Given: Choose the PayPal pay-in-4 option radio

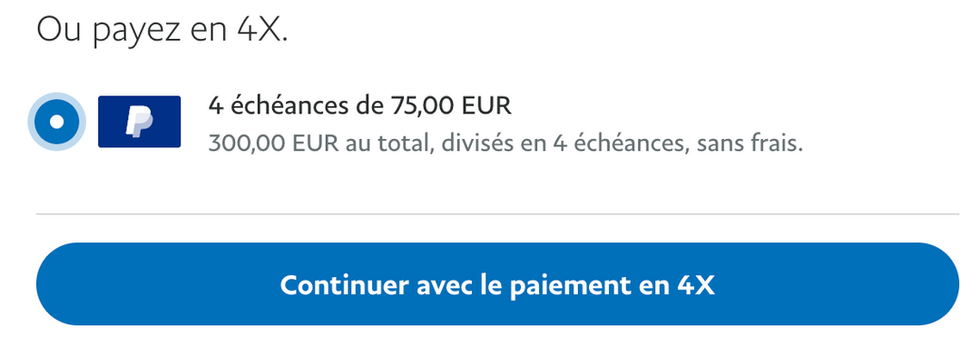Looking at the screenshot, I should 56,122.
